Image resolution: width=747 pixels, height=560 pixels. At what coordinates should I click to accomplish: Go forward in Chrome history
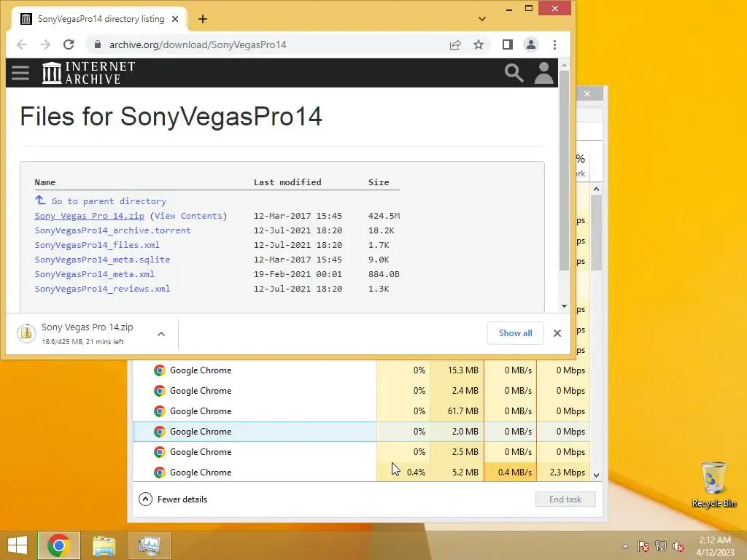(45, 44)
